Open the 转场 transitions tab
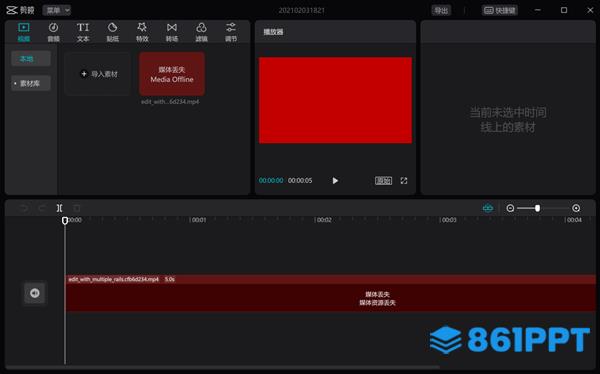This screenshot has width=600, height=374. (172, 32)
